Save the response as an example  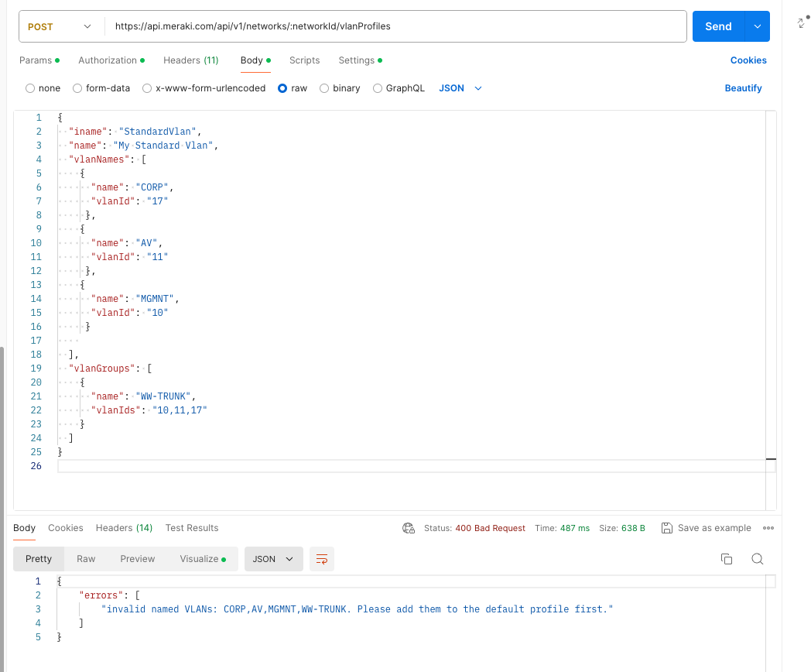pos(706,527)
